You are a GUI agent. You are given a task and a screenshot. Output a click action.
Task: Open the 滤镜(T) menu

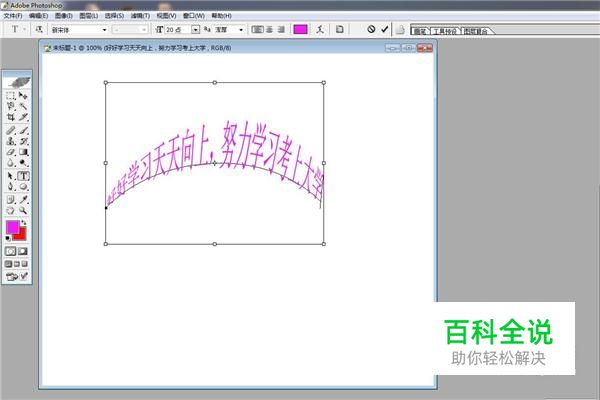tap(140, 16)
